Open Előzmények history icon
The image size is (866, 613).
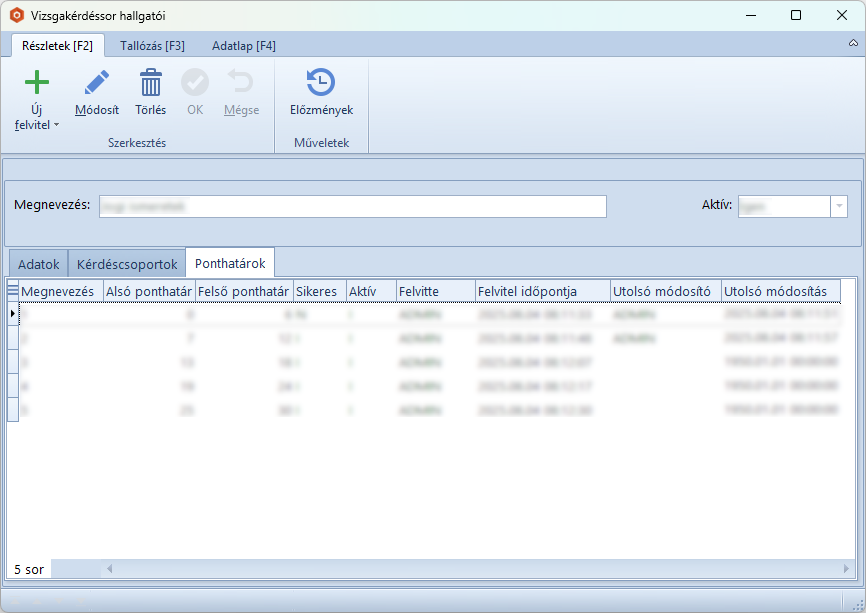coord(321,83)
